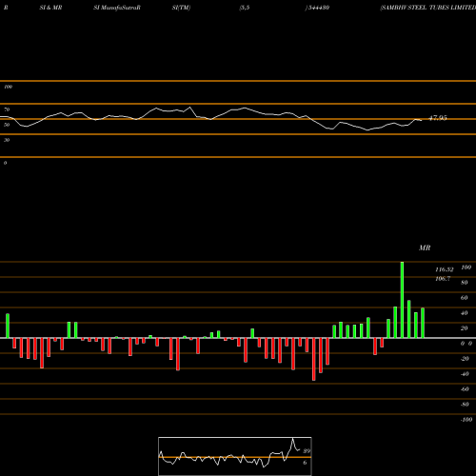Click the tallest green bar in MR chart
Screen dimensions: 476x476
click(x=402, y=300)
